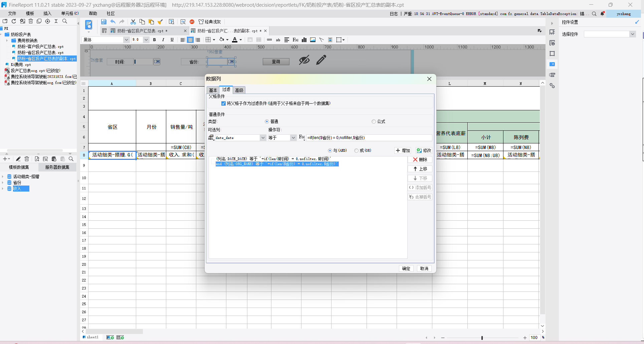Viewport: 644px width, 344px height.
Task: Open 奶粉-客户投产汇总表.cpt in file tree
Action: (40, 47)
